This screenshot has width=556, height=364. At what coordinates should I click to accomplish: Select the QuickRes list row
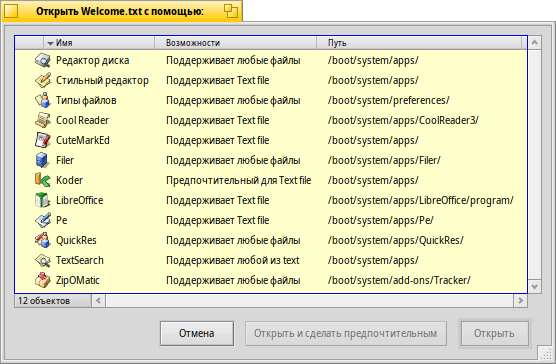[x=271, y=240]
